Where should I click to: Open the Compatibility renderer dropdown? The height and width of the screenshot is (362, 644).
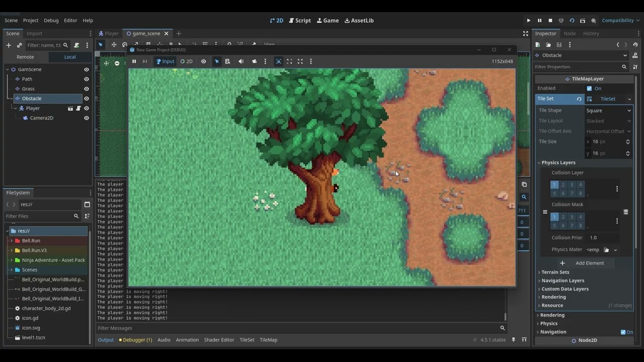point(620,21)
